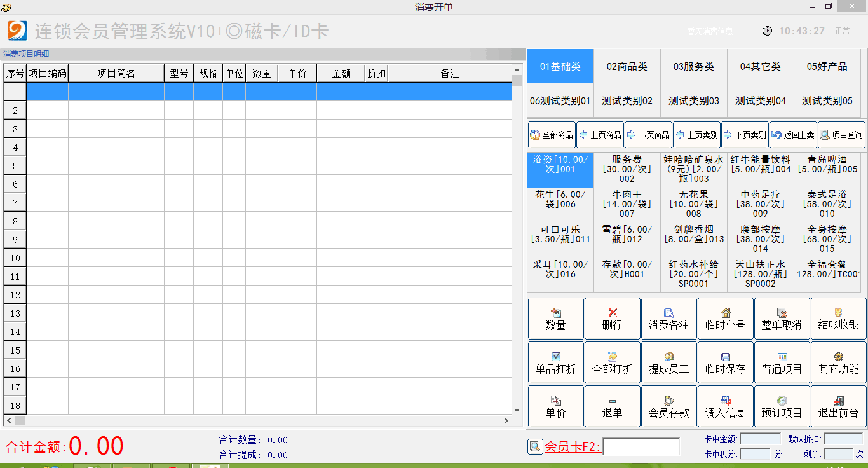This screenshot has height=468, width=868.
Task: Click 退出前台 exit icon button
Action: click(839, 401)
